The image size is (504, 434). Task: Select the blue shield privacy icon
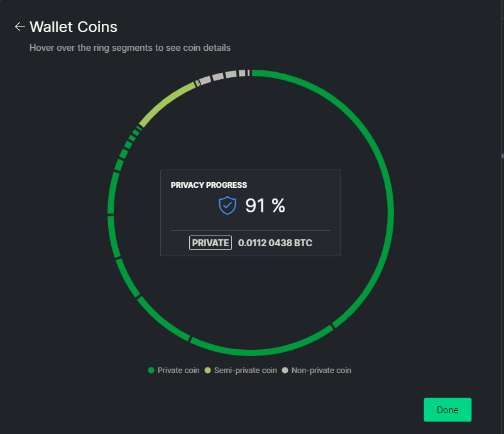click(x=227, y=205)
